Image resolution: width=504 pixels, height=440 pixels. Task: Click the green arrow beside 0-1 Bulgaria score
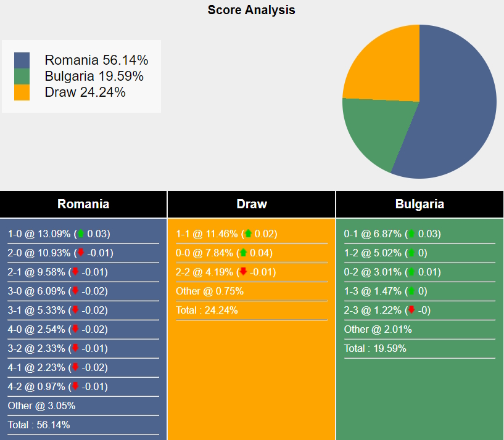411,234
